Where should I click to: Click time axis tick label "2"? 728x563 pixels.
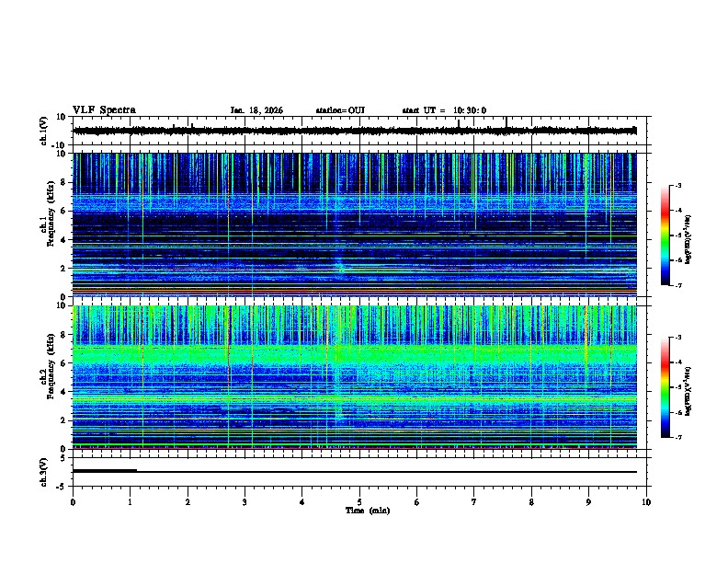(x=188, y=502)
